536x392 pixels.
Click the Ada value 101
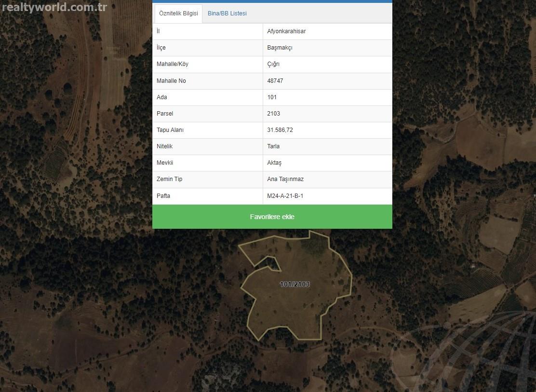pyautogui.click(x=272, y=97)
